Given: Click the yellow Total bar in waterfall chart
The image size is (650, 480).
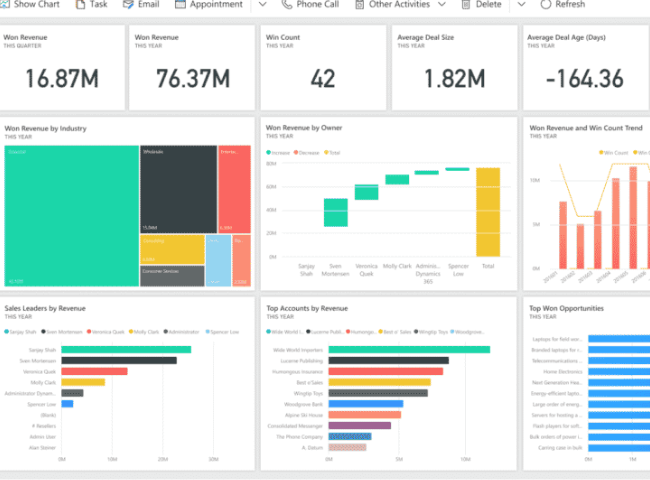Looking at the screenshot, I should (x=488, y=212).
